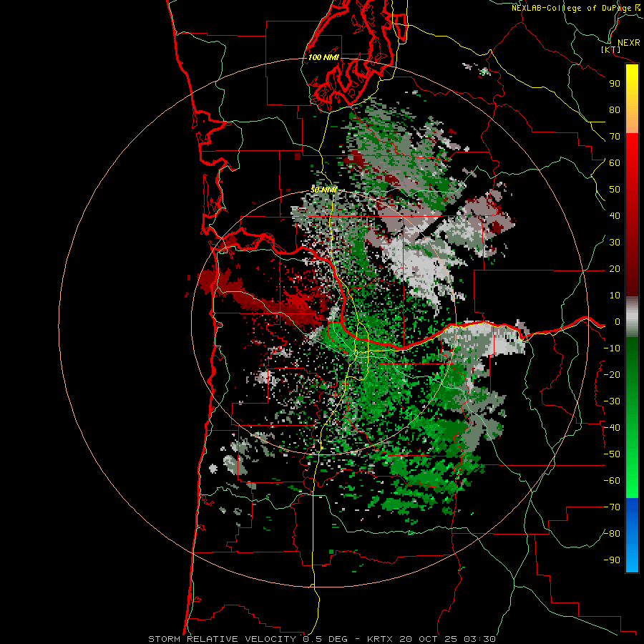Click the positive 40 knot scale label

pos(615,216)
